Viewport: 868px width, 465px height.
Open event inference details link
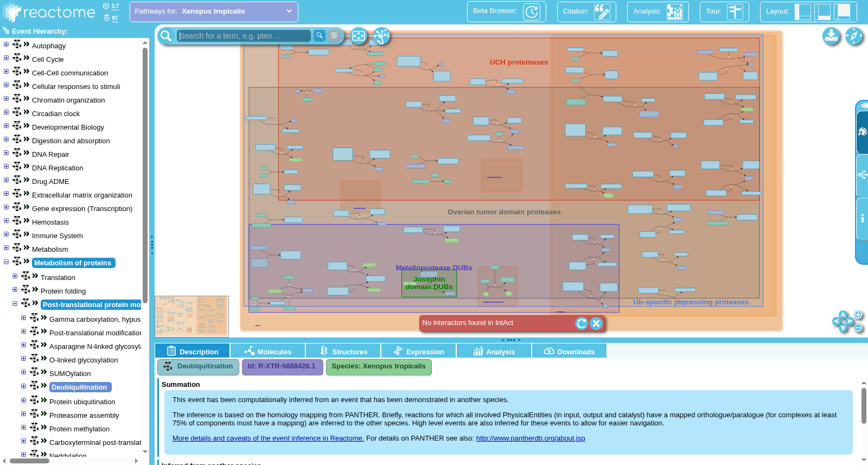pyautogui.click(x=268, y=438)
